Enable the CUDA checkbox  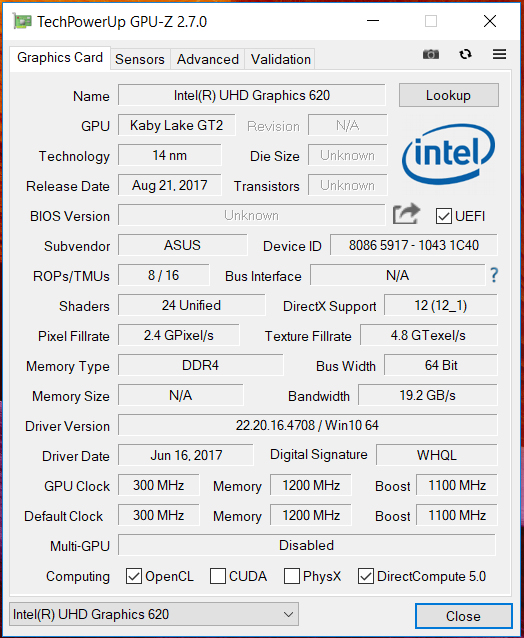[218, 576]
